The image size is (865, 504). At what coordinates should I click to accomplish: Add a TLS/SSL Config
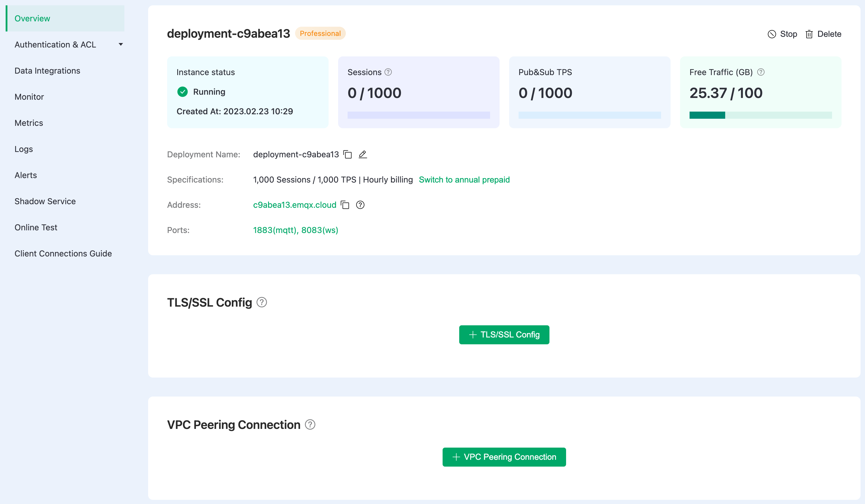coord(504,335)
